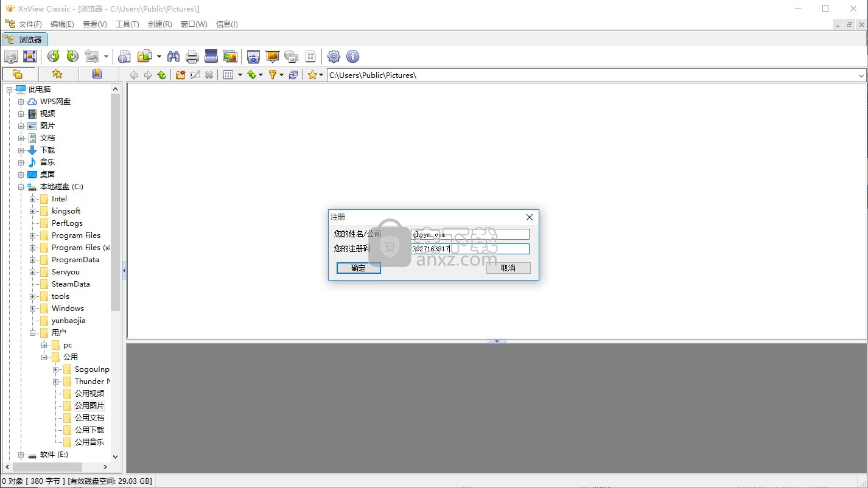Click the batch convert icon
Screen dimensions: 868x488
(144, 57)
